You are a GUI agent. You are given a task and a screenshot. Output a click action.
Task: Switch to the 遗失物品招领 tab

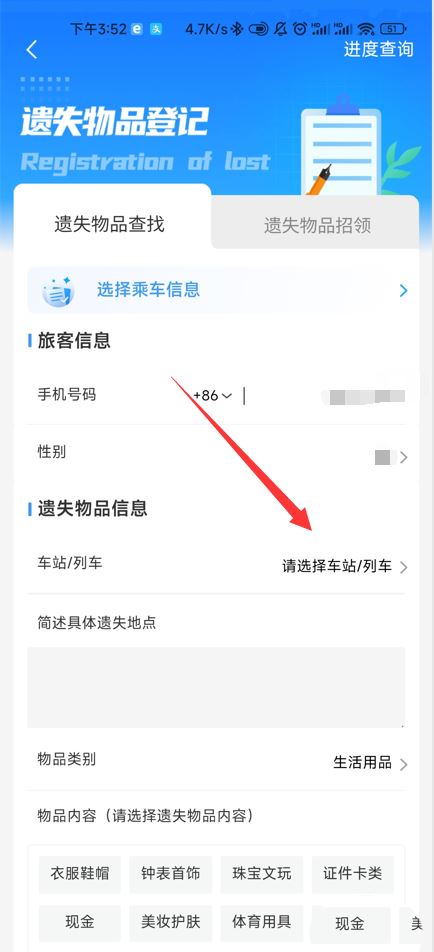click(317, 226)
